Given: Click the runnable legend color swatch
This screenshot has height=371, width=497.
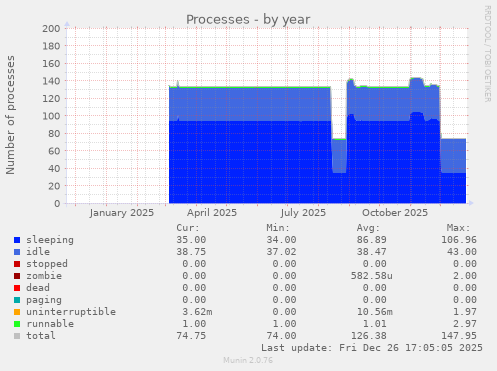Looking at the screenshot, I should tap(17, 324).
